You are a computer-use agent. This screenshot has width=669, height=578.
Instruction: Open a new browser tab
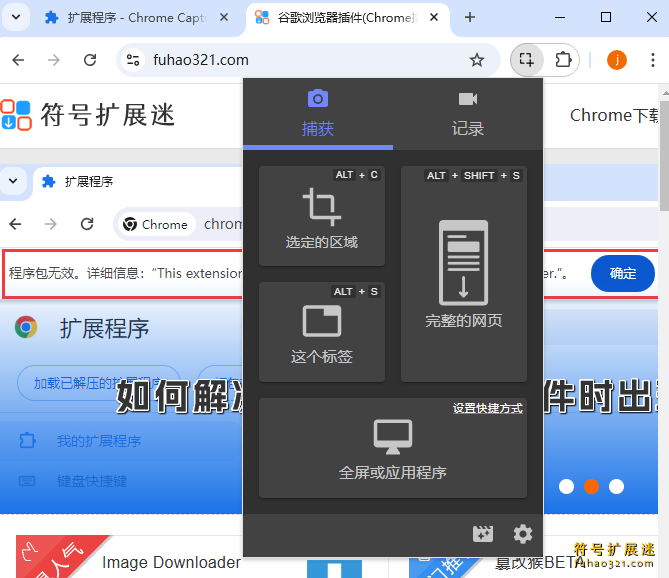pyautogui.click(x=470, y=17)
